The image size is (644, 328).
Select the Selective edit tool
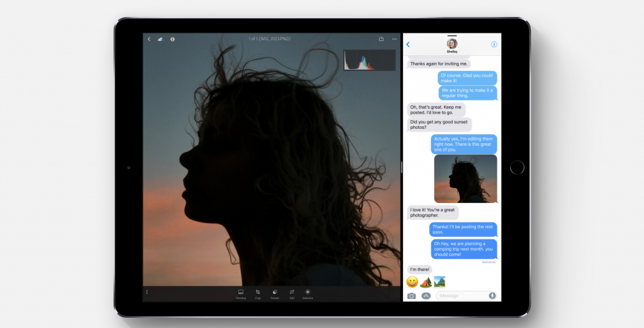coord(308,293)
